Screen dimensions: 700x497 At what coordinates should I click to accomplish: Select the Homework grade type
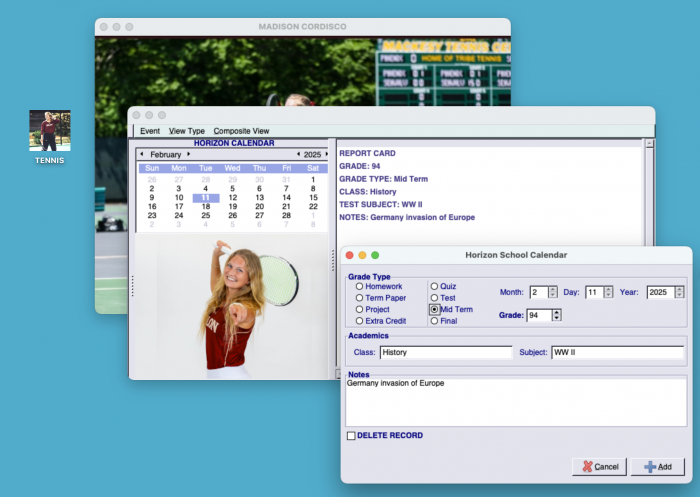tap(360, 287)
